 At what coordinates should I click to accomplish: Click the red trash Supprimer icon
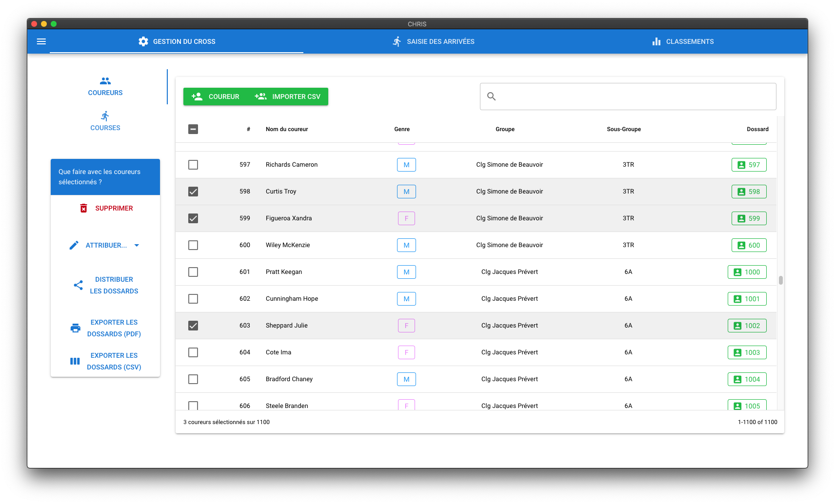pyautogui.click(x=83, y=208)
